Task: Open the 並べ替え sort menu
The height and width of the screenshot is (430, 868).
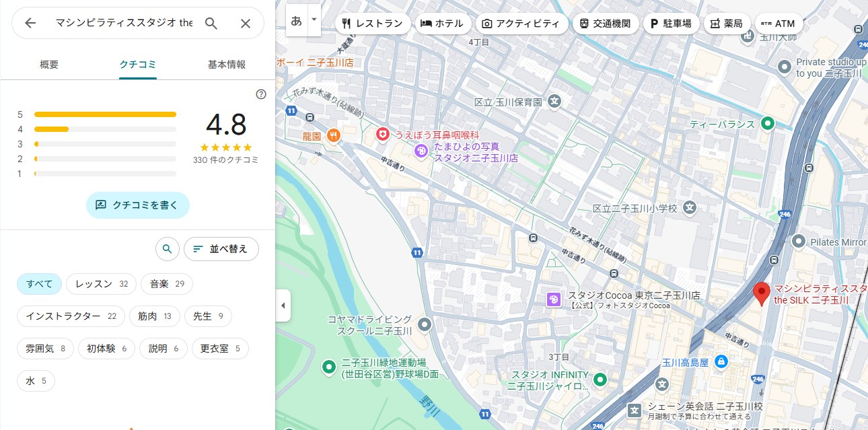Action: tap(221, 249)
